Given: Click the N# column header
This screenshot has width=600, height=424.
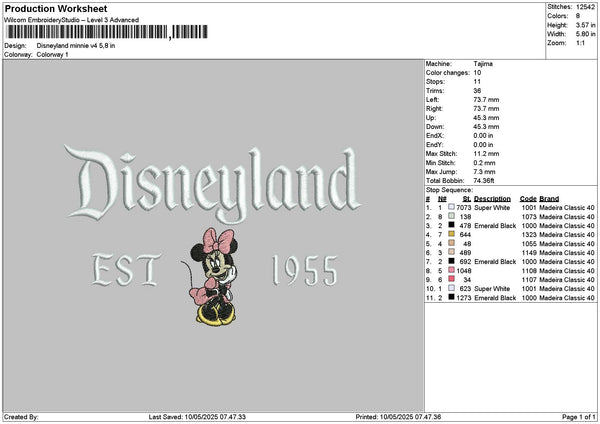Looking at the screenshot, I should click(x=442, y=199).
